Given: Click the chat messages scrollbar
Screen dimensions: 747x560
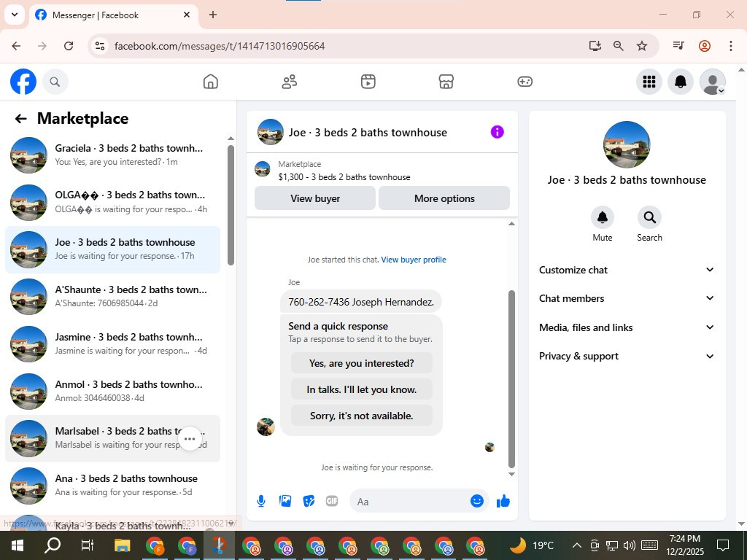Looking at the screenshot, I should tap(511, 379).
